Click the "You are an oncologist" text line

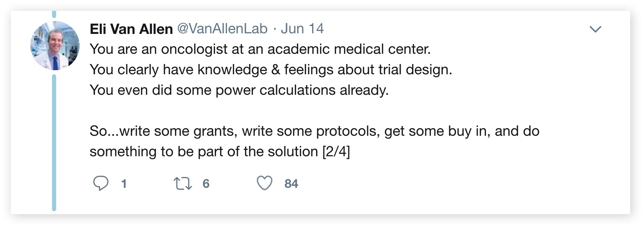260,49
